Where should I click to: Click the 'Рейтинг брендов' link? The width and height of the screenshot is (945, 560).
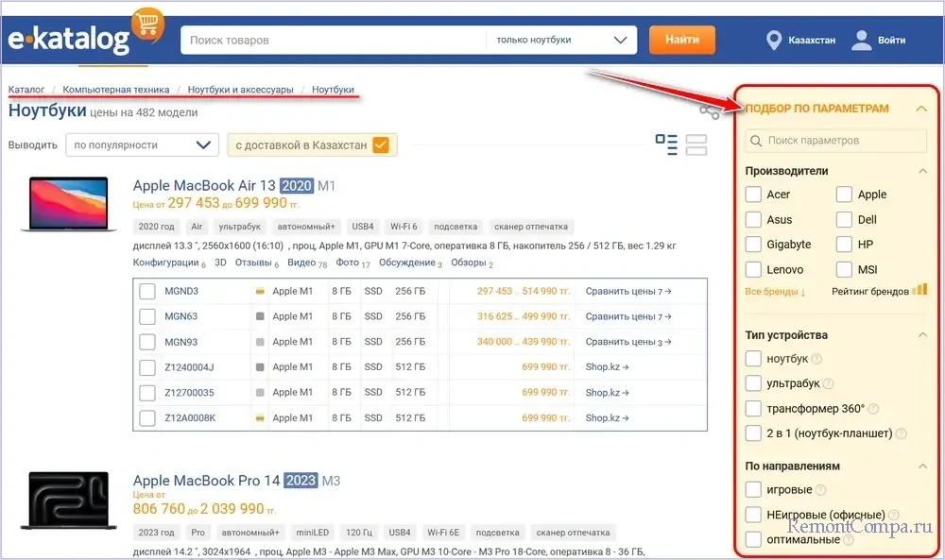coord(869,292)
